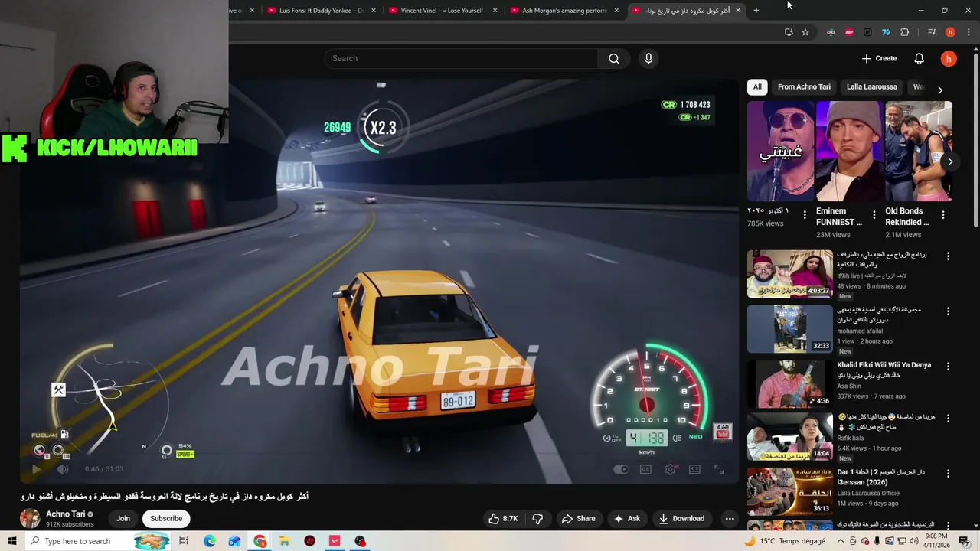Click the Join button
Viewport: 980px width, 551px height.
pos(123,518)
